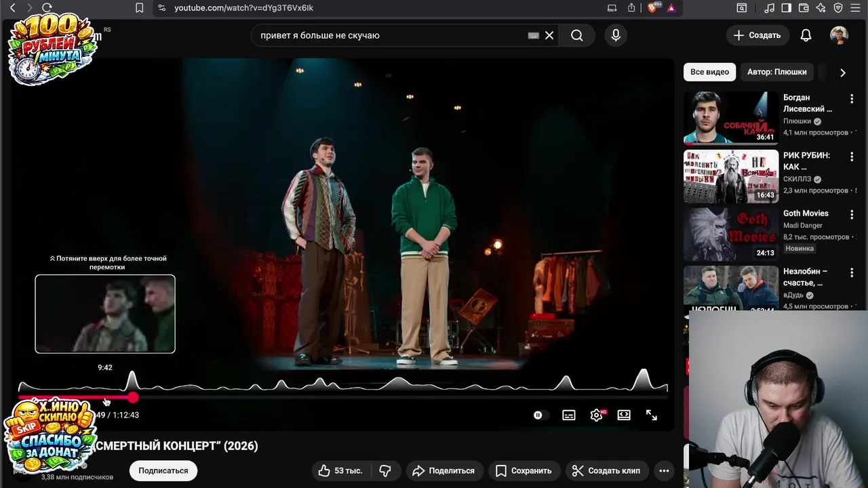Image resolution: width=868 pixels, height=488 pixels.
Task: Clear the search query with the X
Action: (x=549, y=35)
